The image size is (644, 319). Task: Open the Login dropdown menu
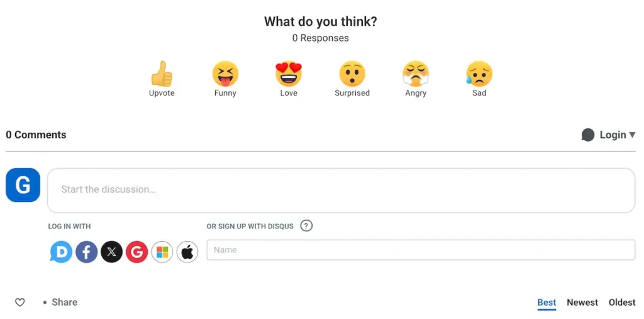609,135
